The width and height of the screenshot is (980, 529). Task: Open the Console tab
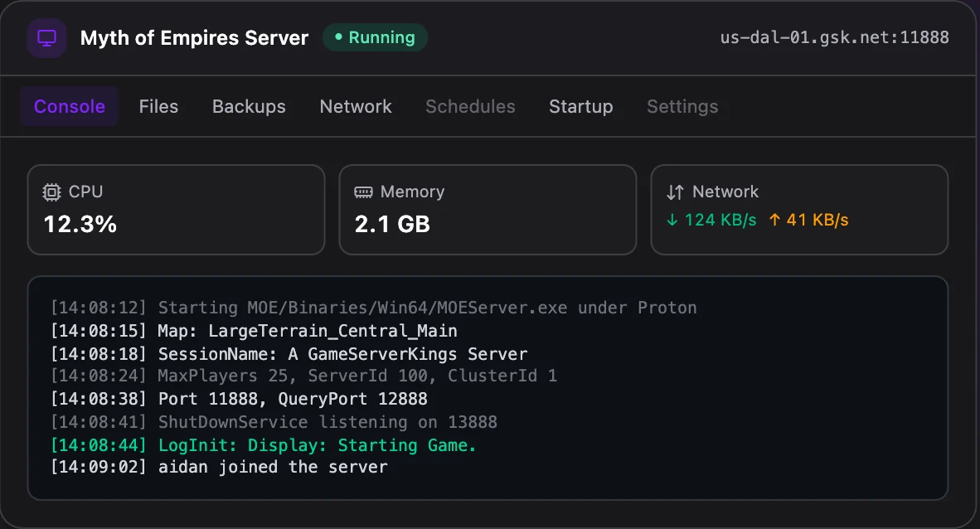(70, 106)
